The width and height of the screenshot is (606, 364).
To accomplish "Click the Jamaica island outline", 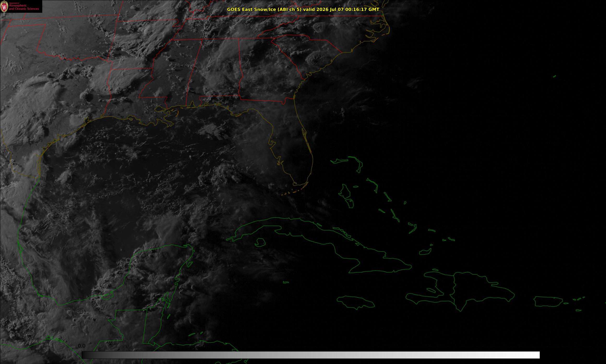I will click(356, 302).
